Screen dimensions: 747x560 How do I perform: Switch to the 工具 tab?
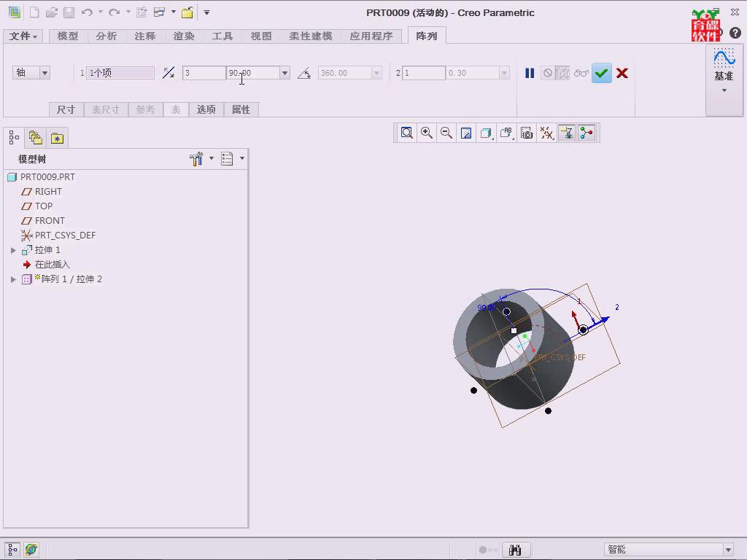click(222, 36)
